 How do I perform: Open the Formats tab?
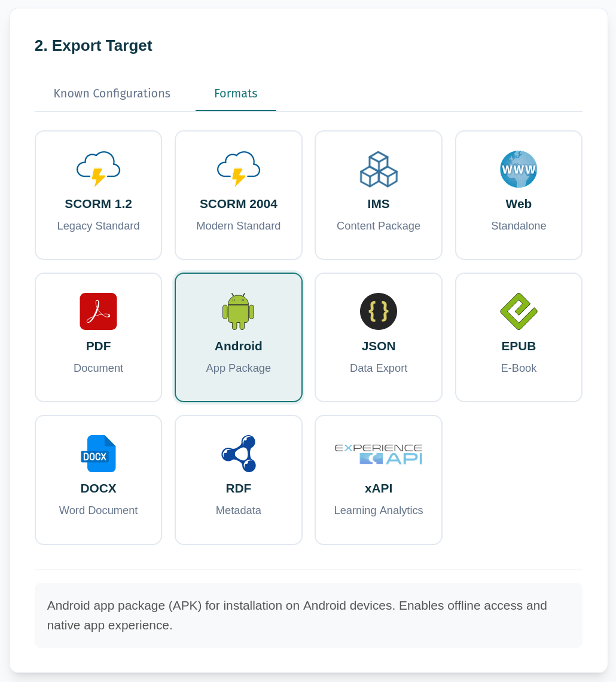coord(235,93)
